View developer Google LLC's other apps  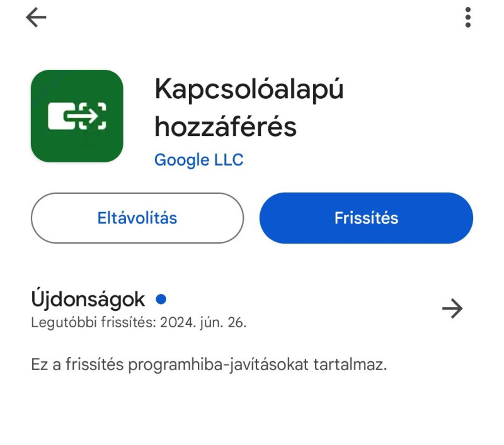(x=199, y=160)
